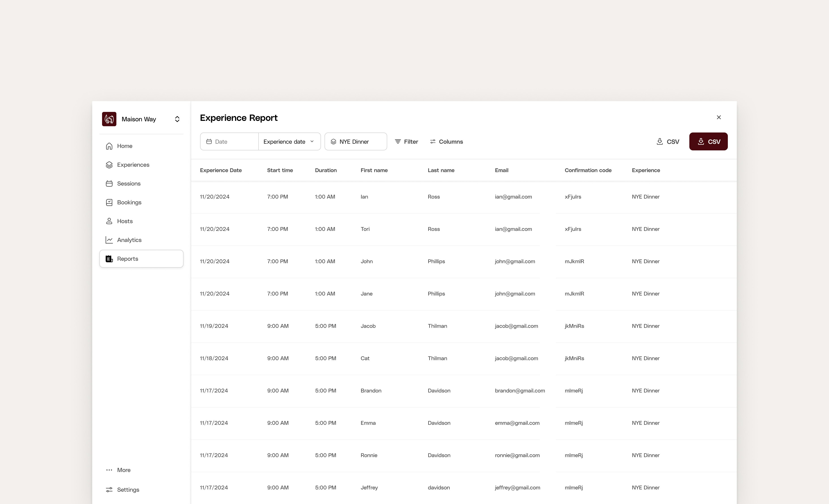
Task: Open the Sessions calendar page
Action: pyautogui.click(x=128, y=184)
